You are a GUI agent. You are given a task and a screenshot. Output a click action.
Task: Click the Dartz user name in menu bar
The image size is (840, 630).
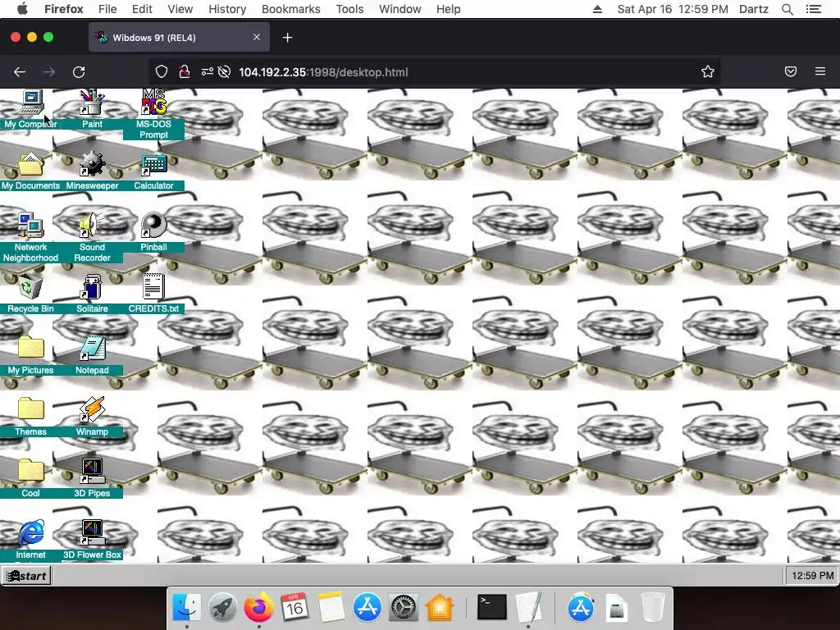click(754, 9)
